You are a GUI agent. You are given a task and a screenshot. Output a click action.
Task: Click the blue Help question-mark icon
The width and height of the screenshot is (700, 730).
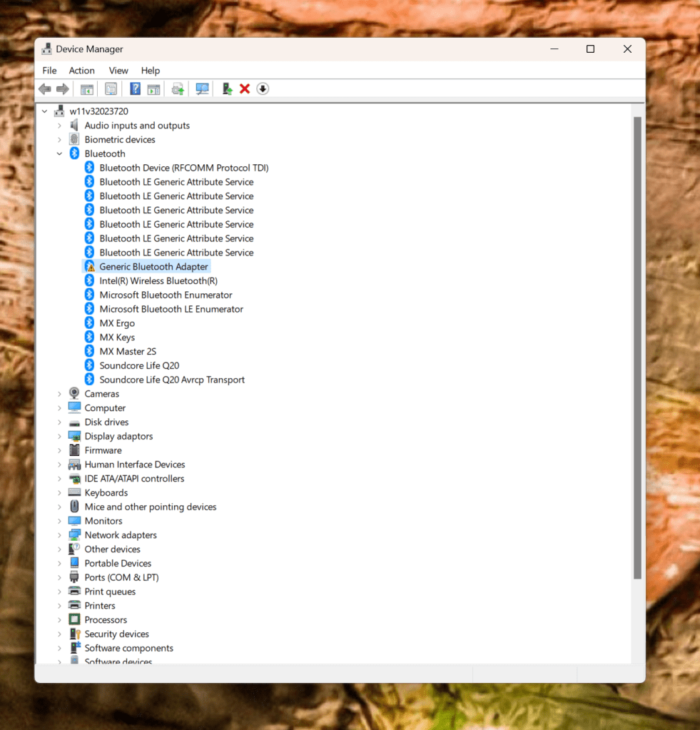(x=135, y=88)
